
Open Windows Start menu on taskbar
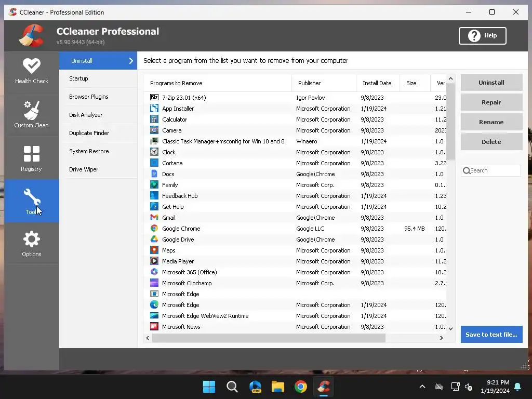tap(209, 387)
